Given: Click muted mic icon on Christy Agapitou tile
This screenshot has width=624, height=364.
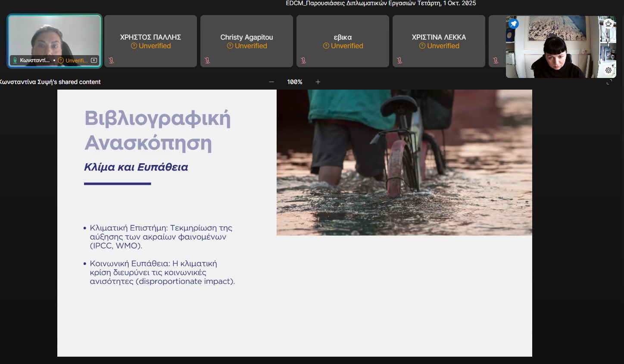Looking at the screenshot, I should [x=207, y=60].
